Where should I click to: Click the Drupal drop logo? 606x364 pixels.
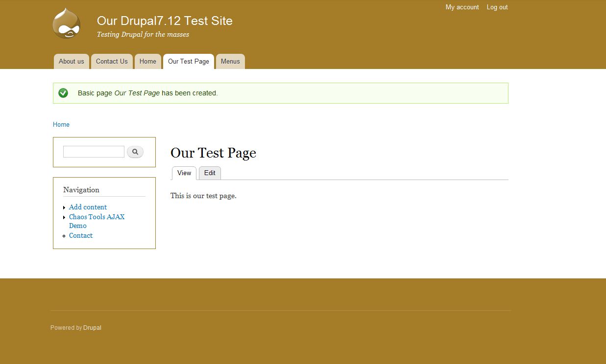point(66,23)
